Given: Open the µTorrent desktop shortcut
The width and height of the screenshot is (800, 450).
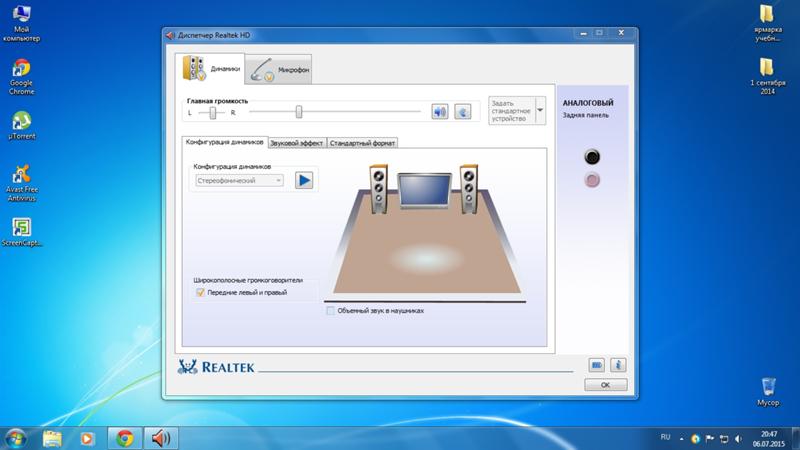Looking at the screenshot, I should [x=21, y=126].
